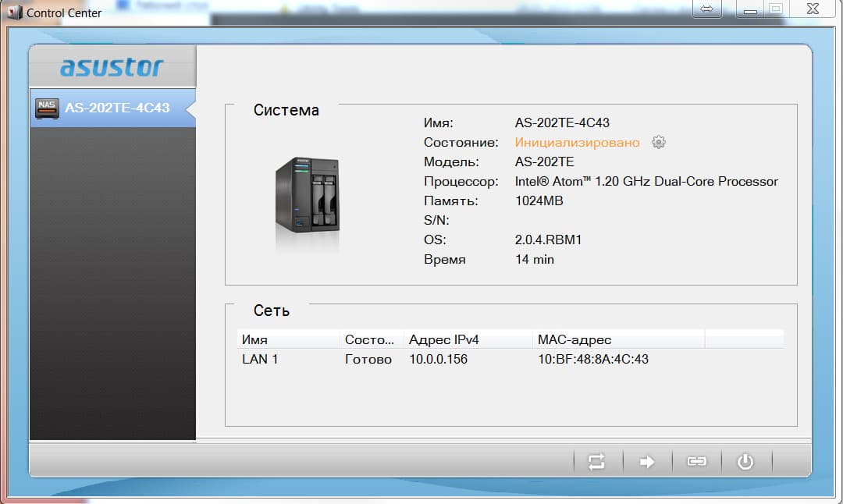Click the right arrow connect icon
The image size is (843, 504).
click(x=647, y=462)
